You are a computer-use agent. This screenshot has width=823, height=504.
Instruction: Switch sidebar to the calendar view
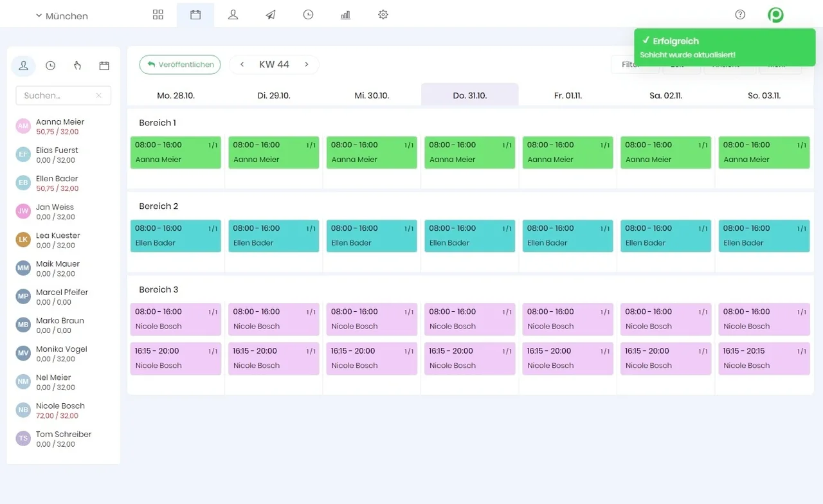[x=104, y=66]
